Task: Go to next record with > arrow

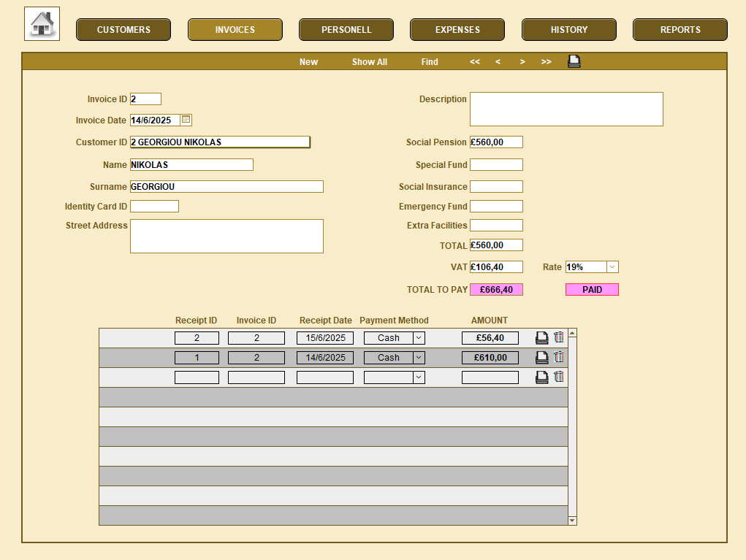Action: coord(522,62)
